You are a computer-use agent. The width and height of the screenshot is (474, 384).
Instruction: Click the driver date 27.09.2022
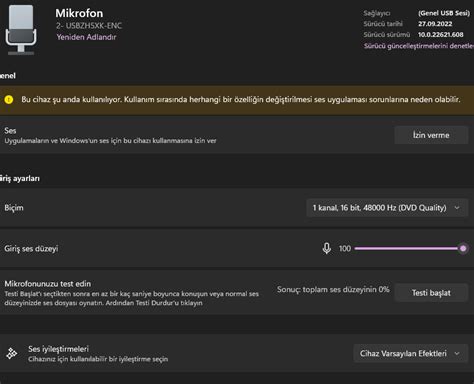435,24
